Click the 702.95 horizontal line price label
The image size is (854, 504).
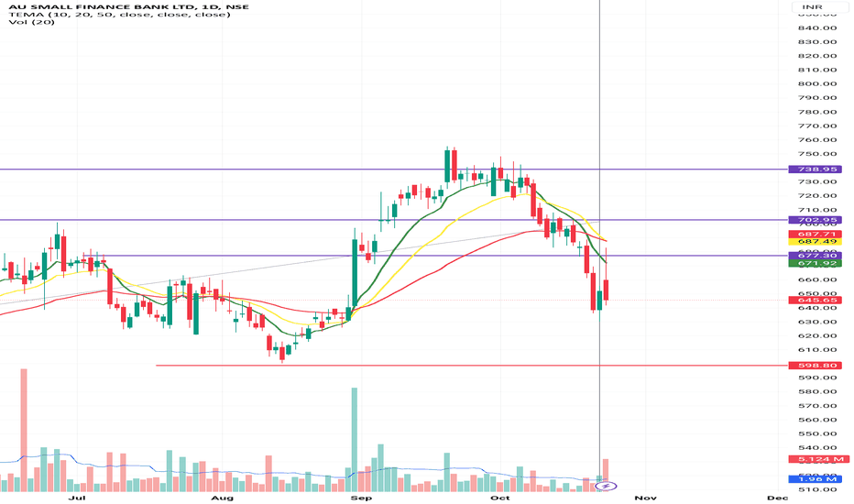click(x=816, y=220)
